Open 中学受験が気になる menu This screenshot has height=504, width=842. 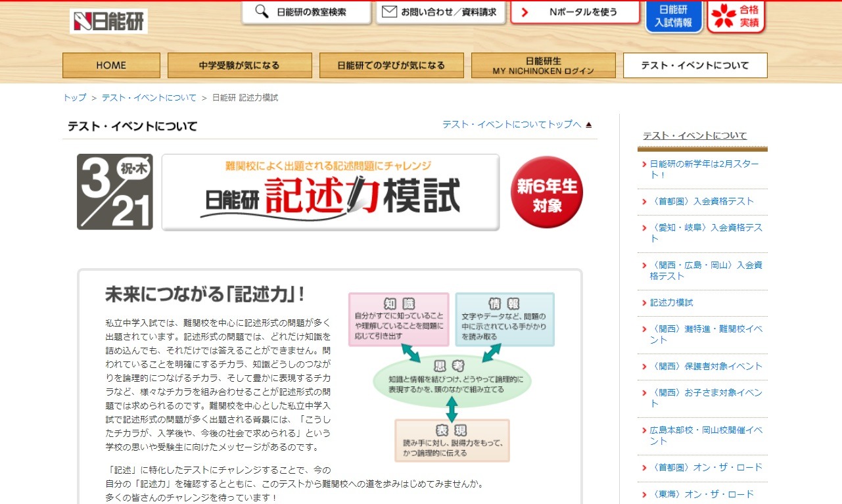239,66
